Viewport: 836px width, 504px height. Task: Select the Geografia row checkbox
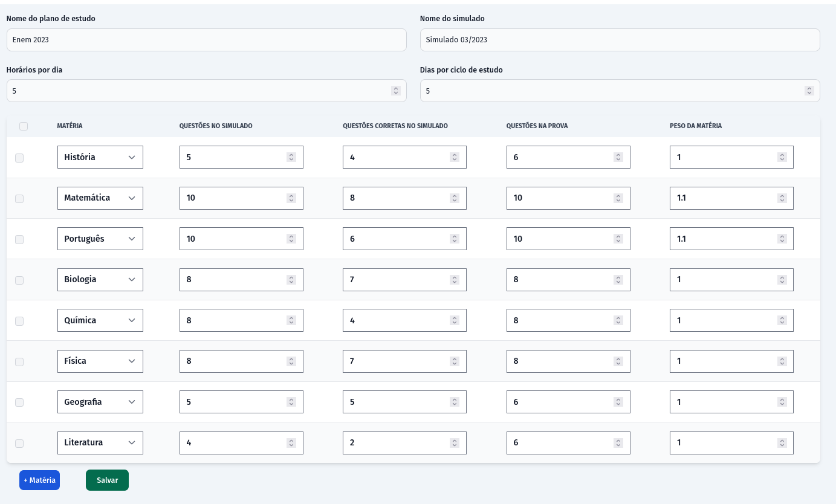point(19,402)
